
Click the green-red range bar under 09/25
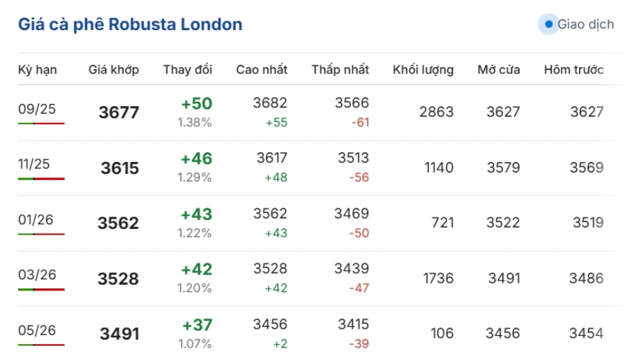41,124
